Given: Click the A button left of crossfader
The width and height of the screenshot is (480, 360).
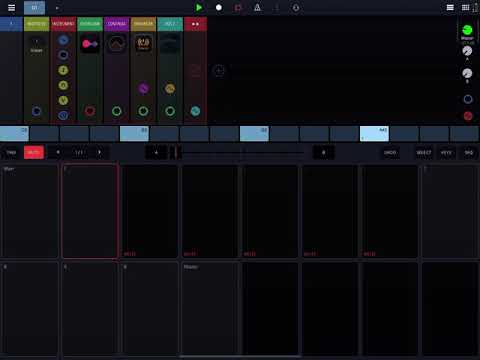Looking at the screenshot, I should click(x=156, y=153).
